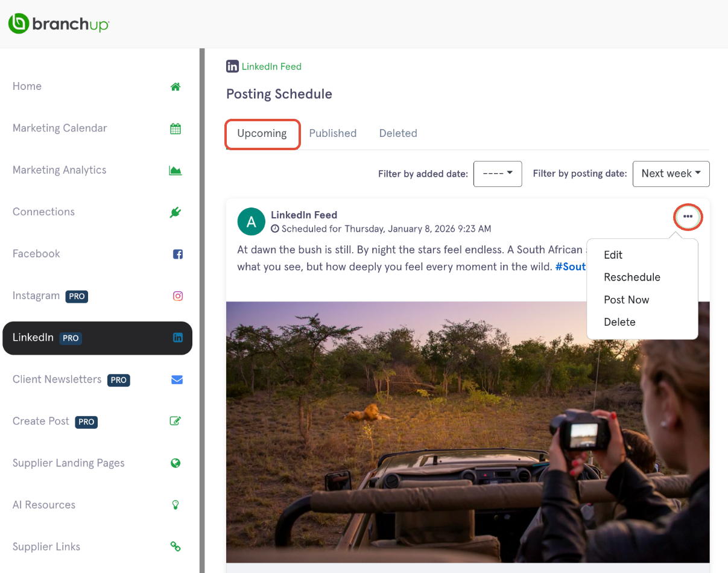The width and height of the screenshot is (728, 573).
Task: Click the PRO badge next to Client Newsletters
Action: coord(118,380)
